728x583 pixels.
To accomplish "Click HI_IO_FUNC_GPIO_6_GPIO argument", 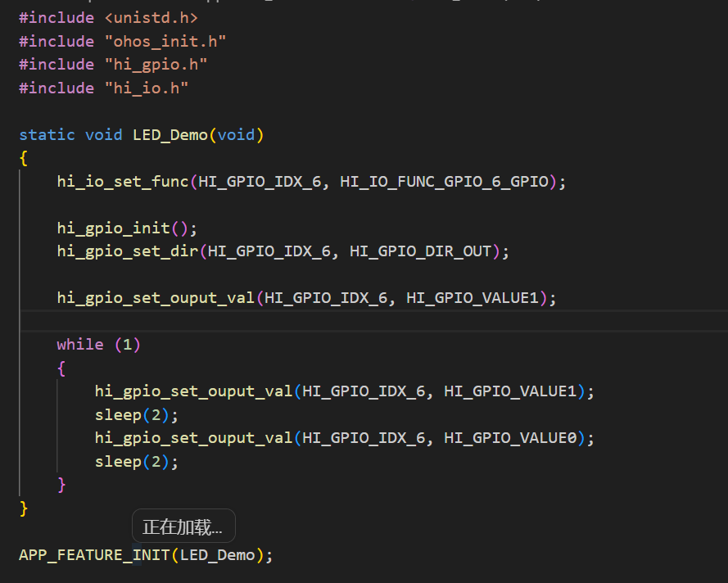I will 445,181.
